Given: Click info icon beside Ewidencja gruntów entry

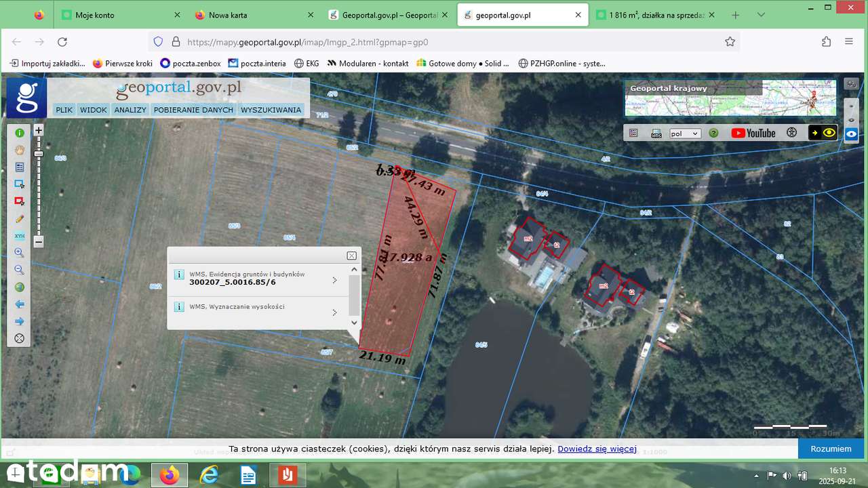Looking at the screenshot, I should click(179, 274).
